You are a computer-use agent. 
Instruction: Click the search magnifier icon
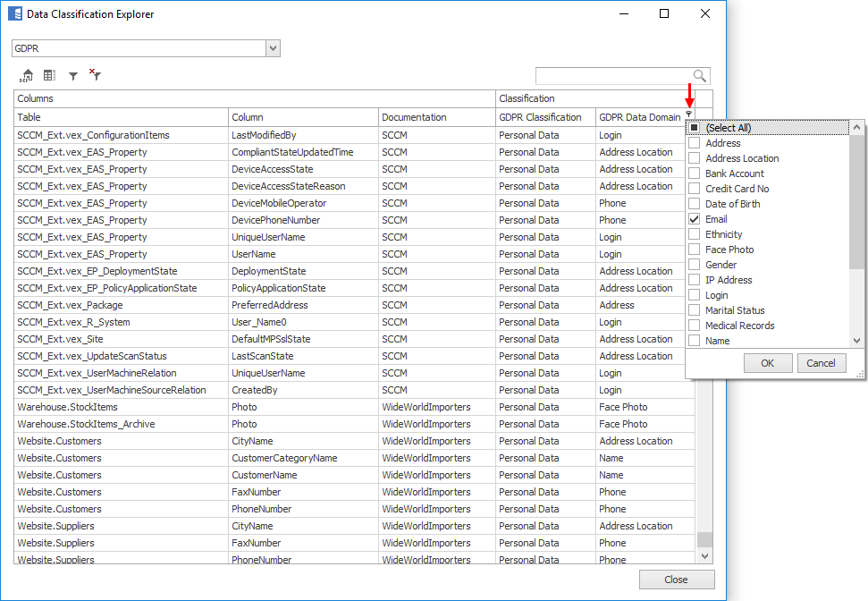point(699,76)
